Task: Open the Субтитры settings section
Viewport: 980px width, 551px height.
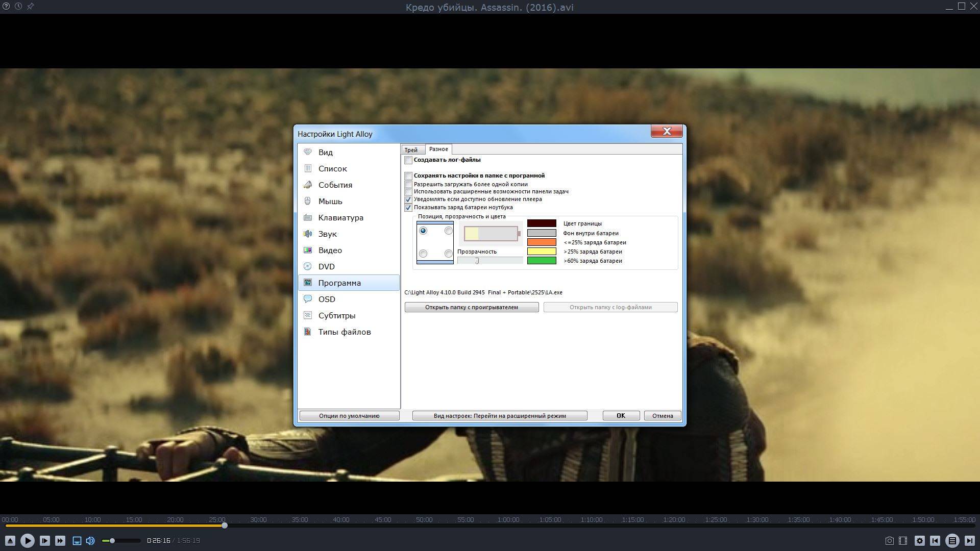Action: coord(349,315)
